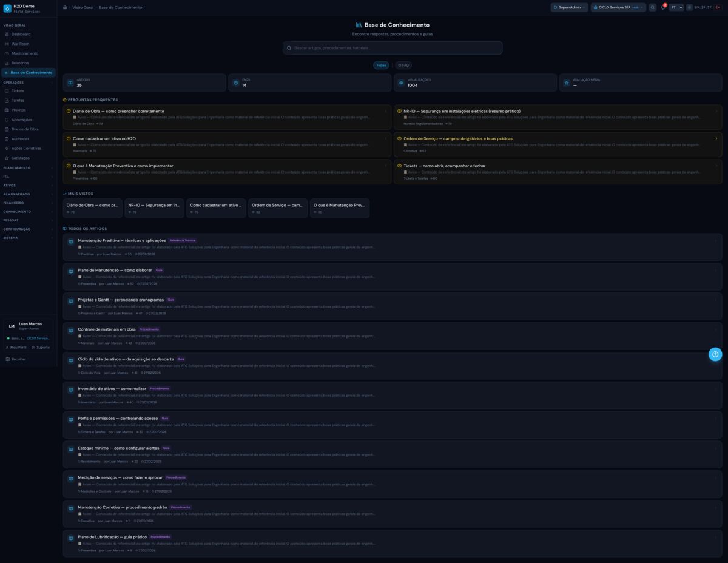Image resolution: width=728 pixels, height=563 pixels.
Task: Open FAQ 'Como cadastrar um ativo no H2O'
Action: 227,144
